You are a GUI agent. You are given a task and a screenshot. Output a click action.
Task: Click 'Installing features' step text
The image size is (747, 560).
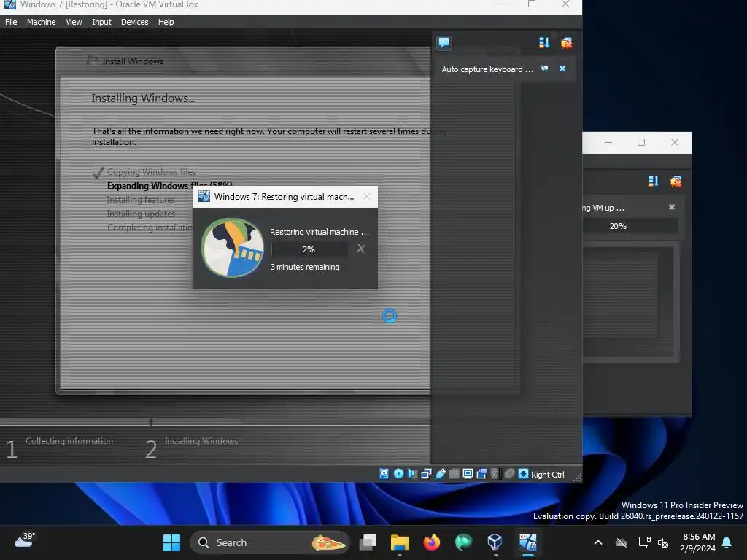pos(141,200)
